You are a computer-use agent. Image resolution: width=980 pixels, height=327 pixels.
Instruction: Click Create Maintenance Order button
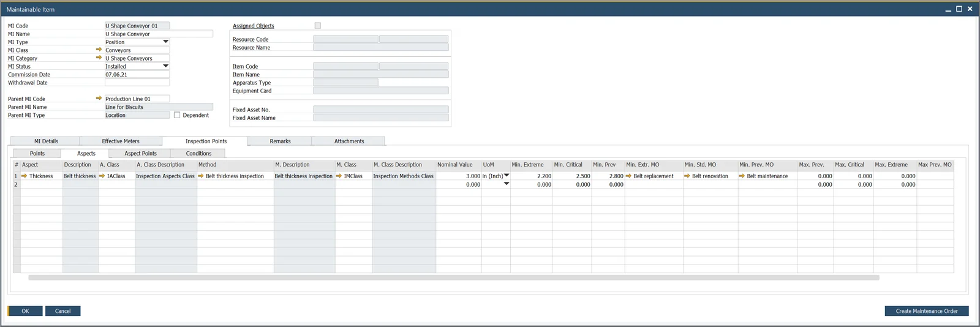point(926,311)
